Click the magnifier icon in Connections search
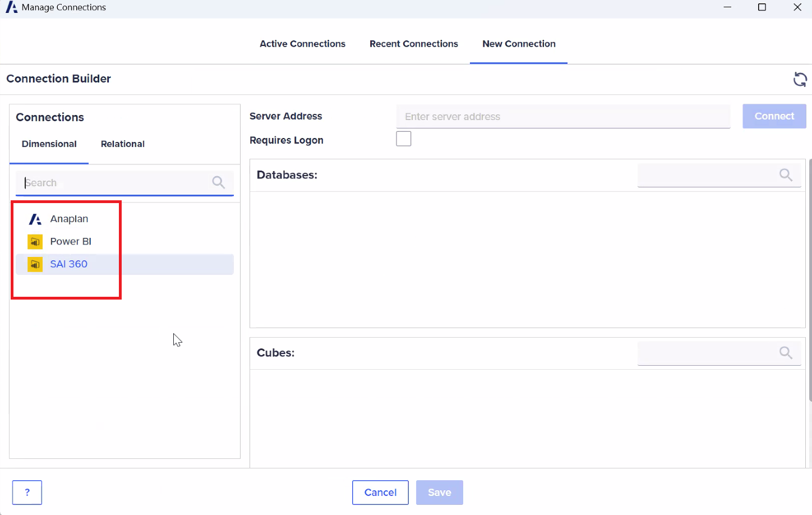Image resolution: width=812 pixels, height=515 pixels. point(218,182)
